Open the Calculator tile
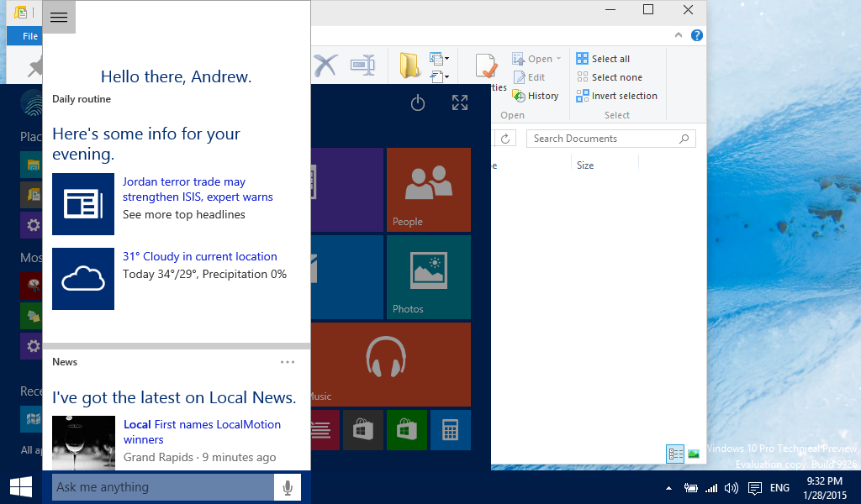 point(451,430)
